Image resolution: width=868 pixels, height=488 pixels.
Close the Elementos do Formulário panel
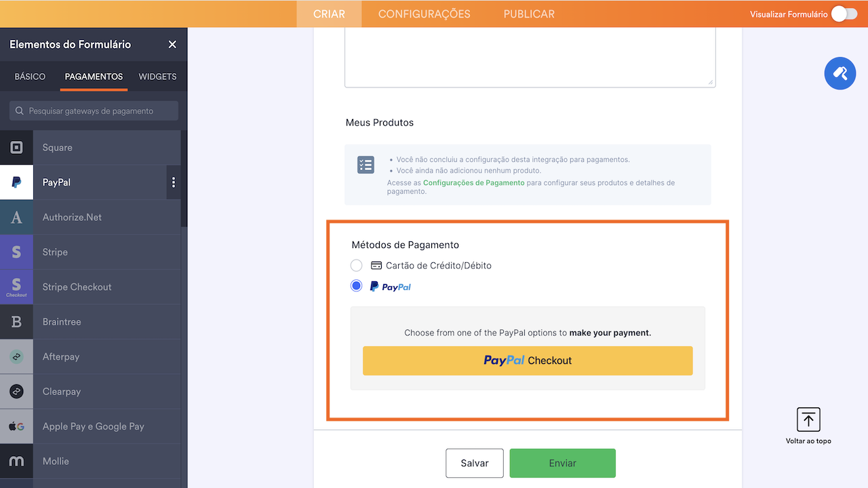[172, 45]
